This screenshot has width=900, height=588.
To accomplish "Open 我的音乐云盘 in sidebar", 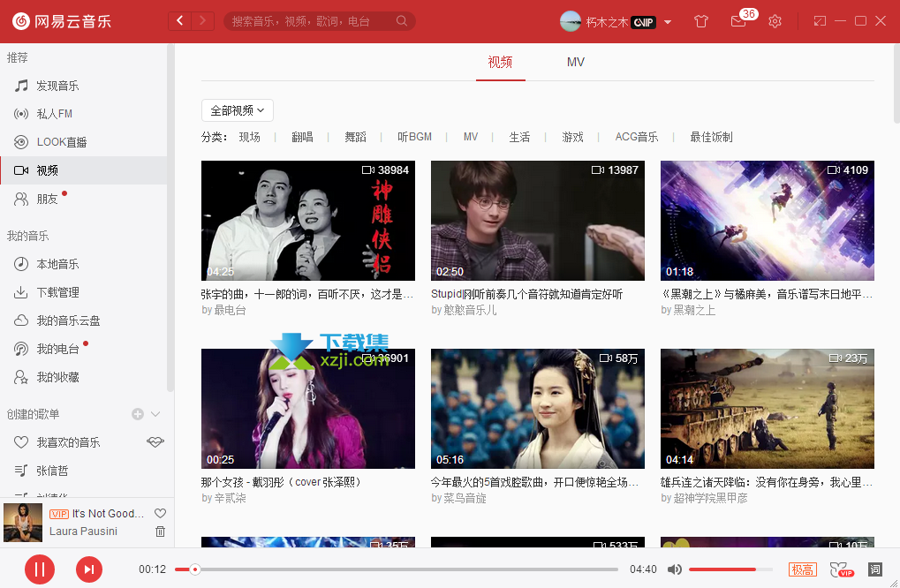I will (84, 320).
